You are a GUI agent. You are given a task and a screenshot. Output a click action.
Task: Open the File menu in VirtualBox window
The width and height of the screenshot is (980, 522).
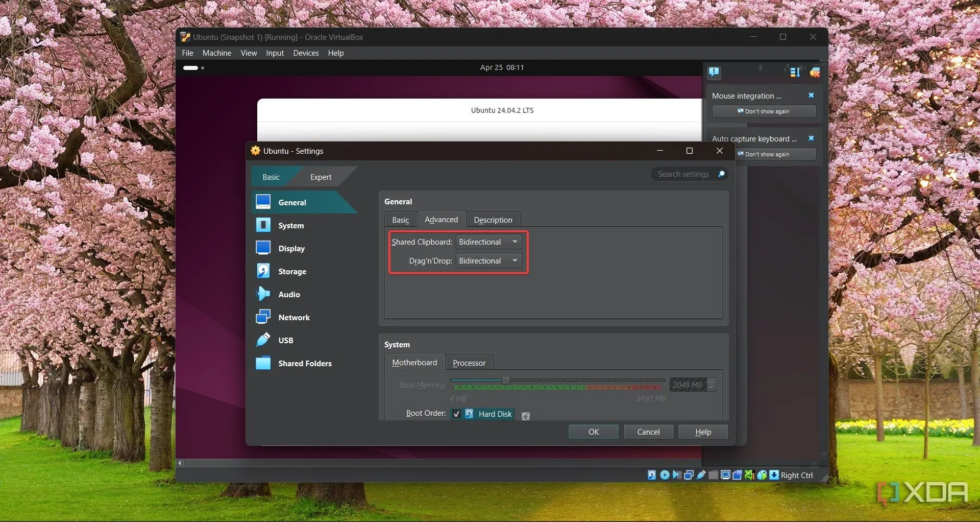[187, 53]
